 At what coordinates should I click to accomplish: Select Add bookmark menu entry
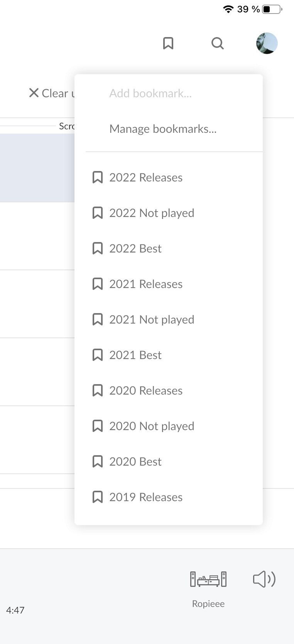point(150,93)
